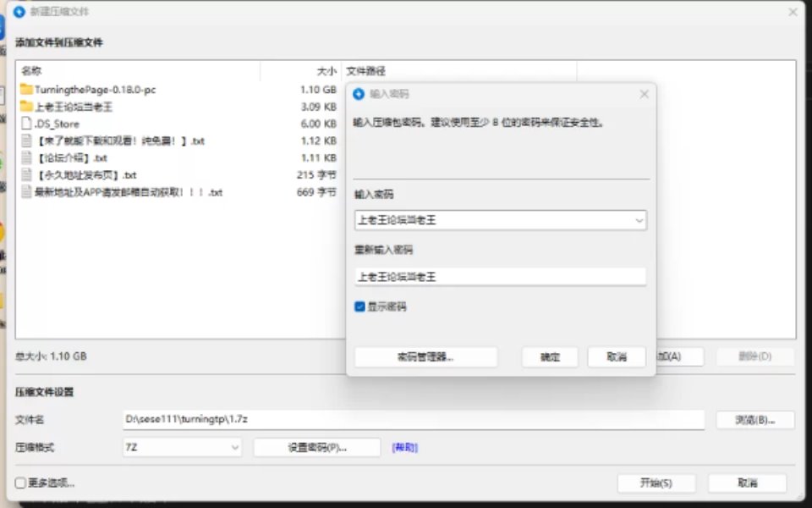The height and width of the screenshot is (508, 812).
Task: Select the 【永久地址发布页】.txt file icon
Action: [x=26, y=175]
